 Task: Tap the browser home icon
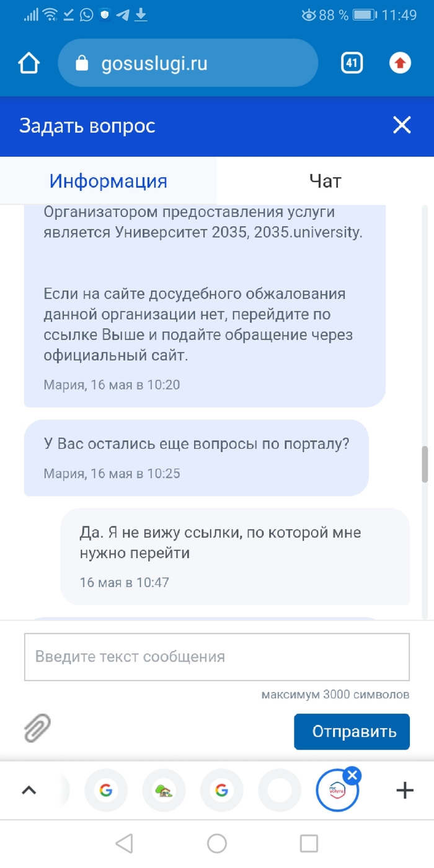(29, 63)
